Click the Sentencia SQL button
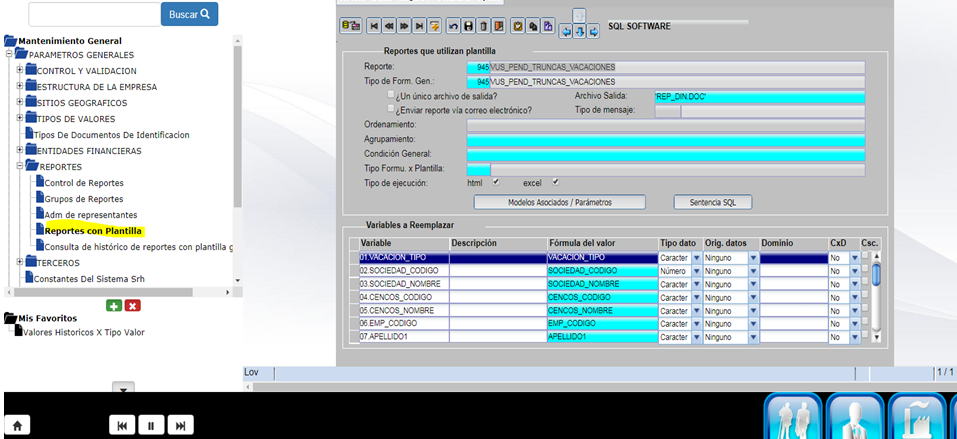957x439 pixels. pyautogui.click(x=712, y=202)
